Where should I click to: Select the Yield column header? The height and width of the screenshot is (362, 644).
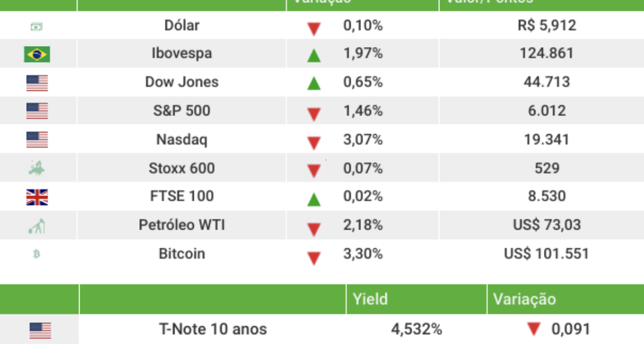[370, 299]
